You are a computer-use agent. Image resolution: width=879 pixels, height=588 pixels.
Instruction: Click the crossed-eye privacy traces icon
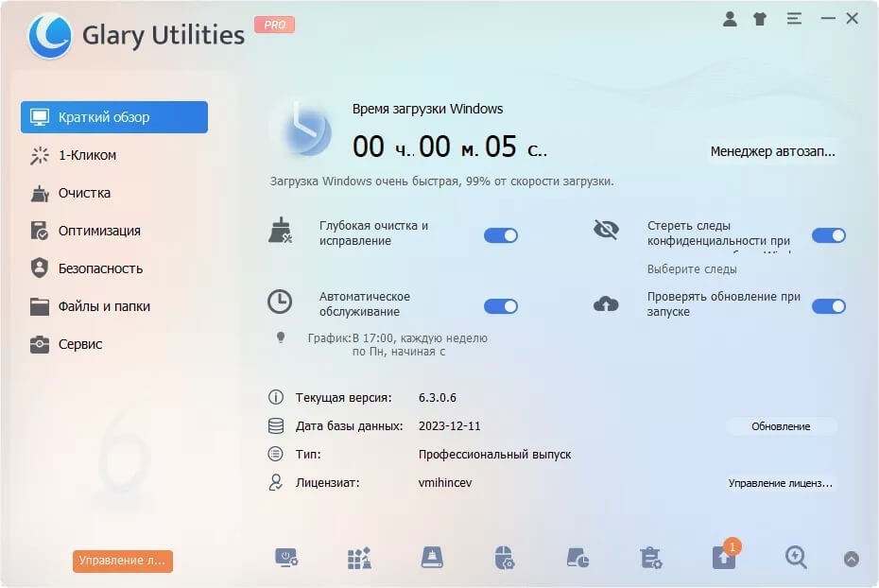point(606,230)
